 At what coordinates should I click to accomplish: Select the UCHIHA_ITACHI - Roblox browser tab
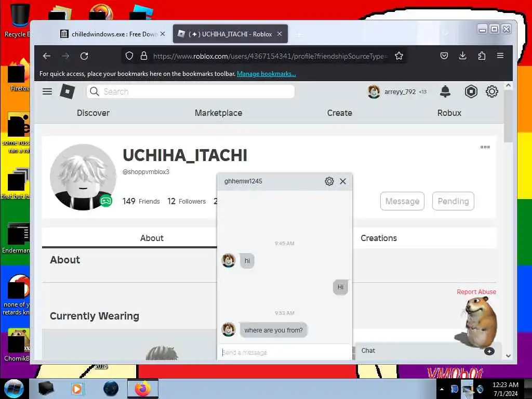[230, 34]
